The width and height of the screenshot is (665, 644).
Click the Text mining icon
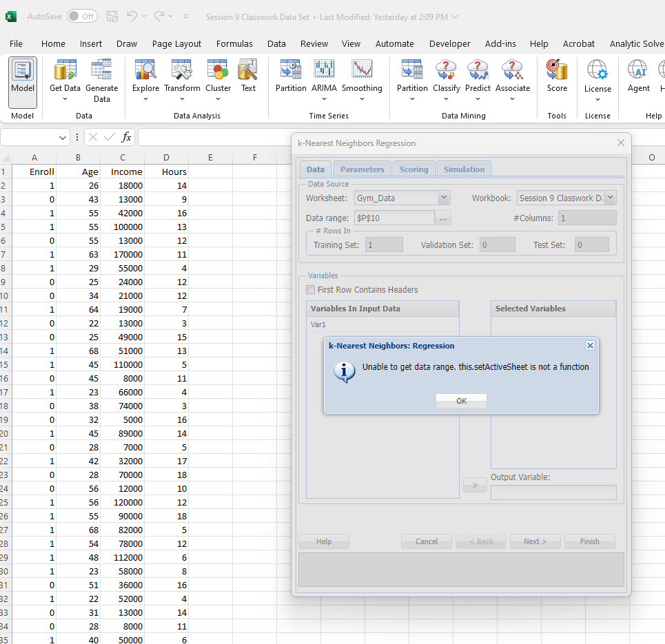(248, 76)
